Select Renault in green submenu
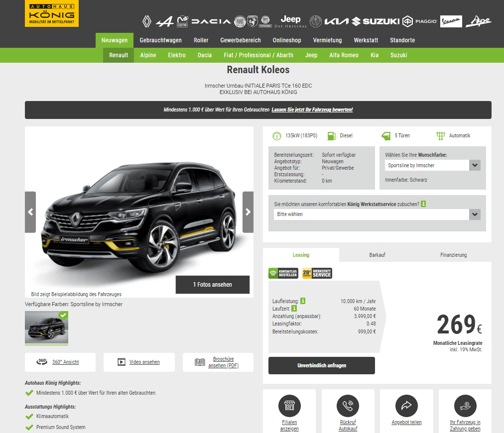This screenshot has width=504, height=433. (x=119, y=55)
